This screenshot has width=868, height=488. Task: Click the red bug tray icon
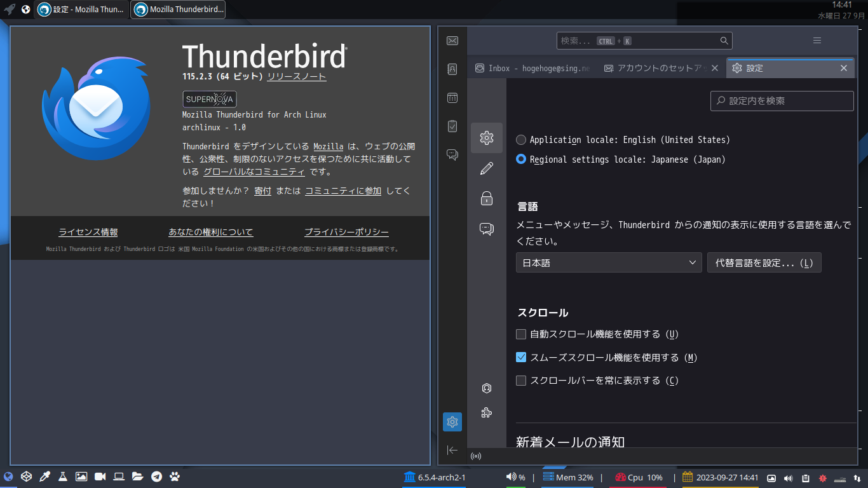[x=822, y=478]
